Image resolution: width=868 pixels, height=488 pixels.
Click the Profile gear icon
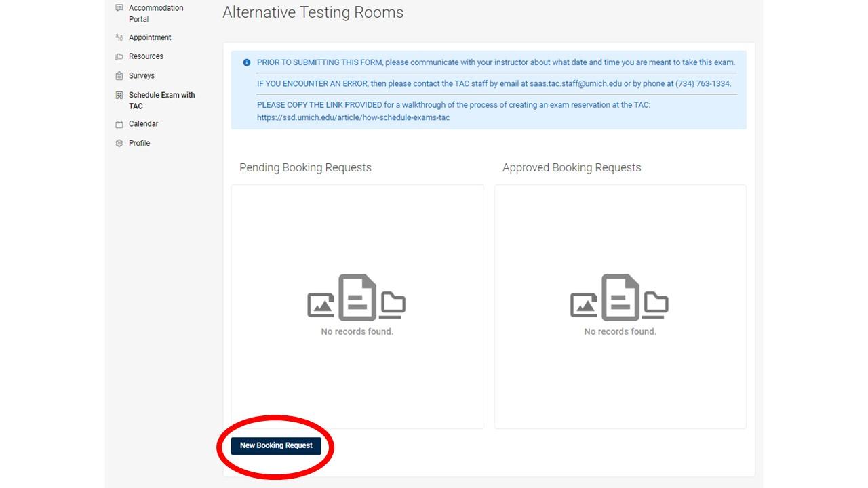tap(119, 143)
